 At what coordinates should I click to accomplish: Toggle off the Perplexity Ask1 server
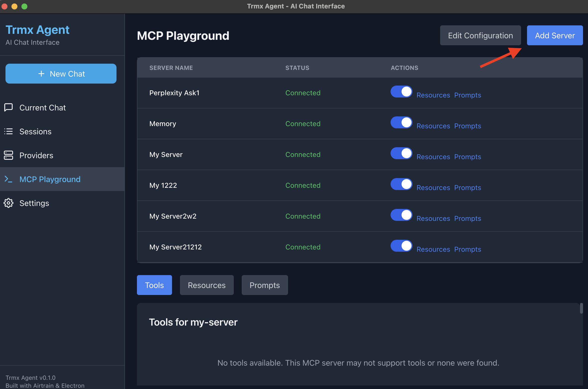tap(401, 92)
